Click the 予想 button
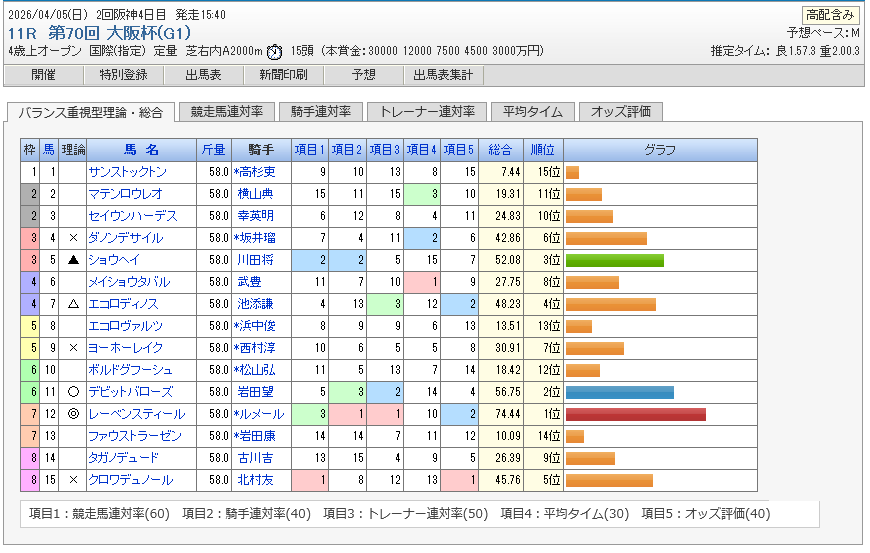Image resolution: width=870 pixels, height=553 pixels. [363, 75]
